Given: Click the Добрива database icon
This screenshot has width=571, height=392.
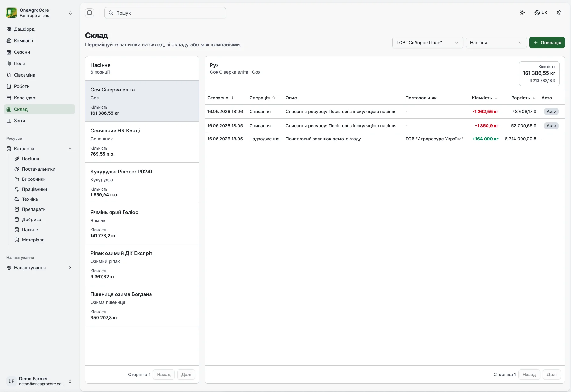Looking at the screenshot, I should click(17, 220).
